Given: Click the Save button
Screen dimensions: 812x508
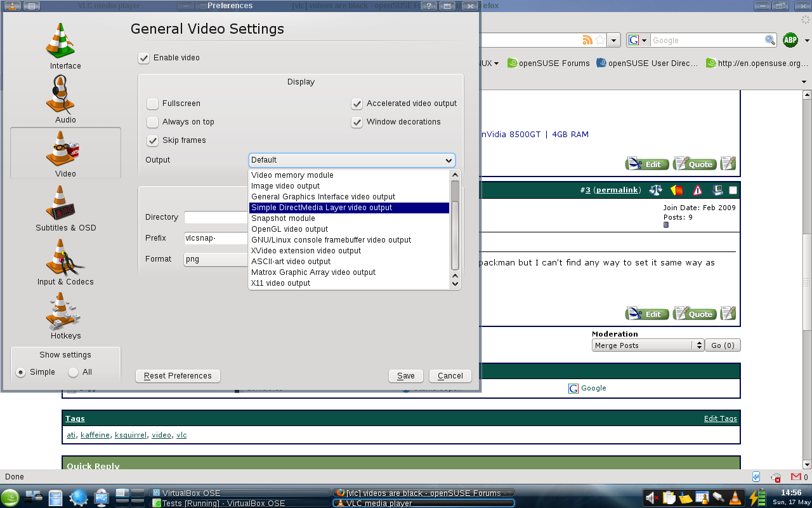Looking at the screenshot, I should (x=405, y=376).
